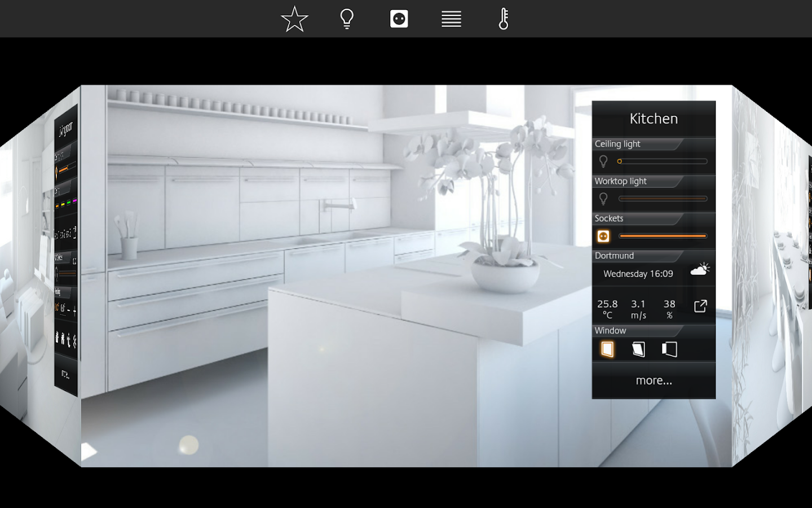This screenshot has height=508, width=812.
Task: Switch off the Sockets icon in the Kitchen panel
Action: pos(603,236)
